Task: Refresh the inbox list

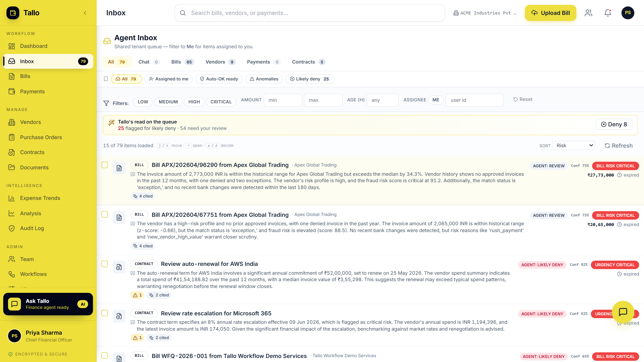Action: [618, 145]
